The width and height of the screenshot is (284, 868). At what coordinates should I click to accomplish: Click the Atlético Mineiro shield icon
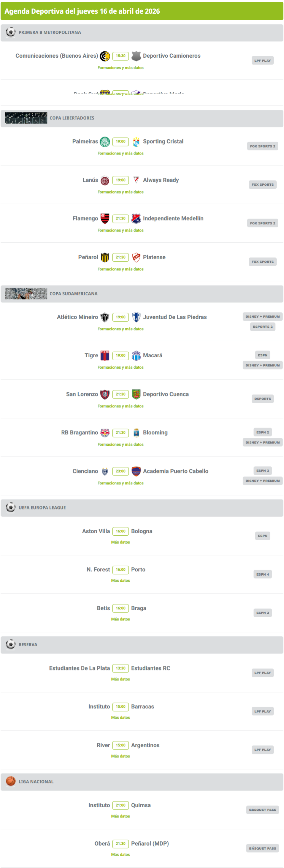(105, 317)
